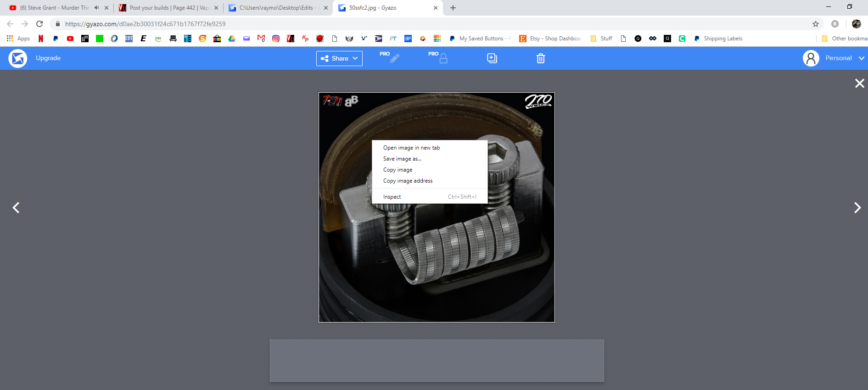Choose 'Copy image address' menu entry
Image resolution: width=868 pixels, height=390 pixels.
coord(408,181)
